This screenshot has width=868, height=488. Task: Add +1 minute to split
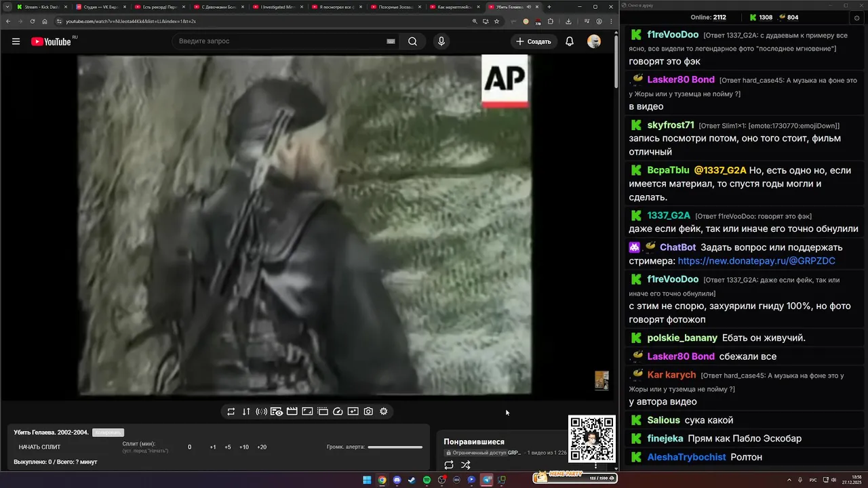coord(213,447)
